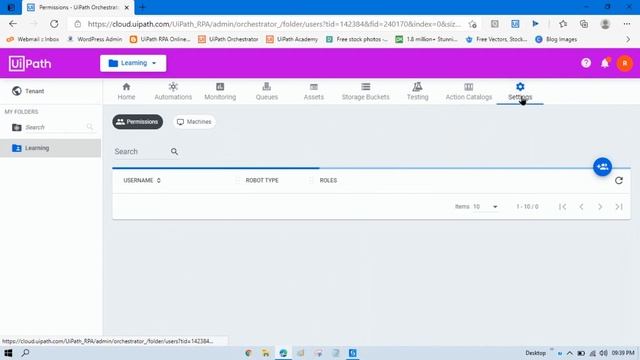Click the volume icon in system tray
640x360 pixels.
[x=604, y=353]
